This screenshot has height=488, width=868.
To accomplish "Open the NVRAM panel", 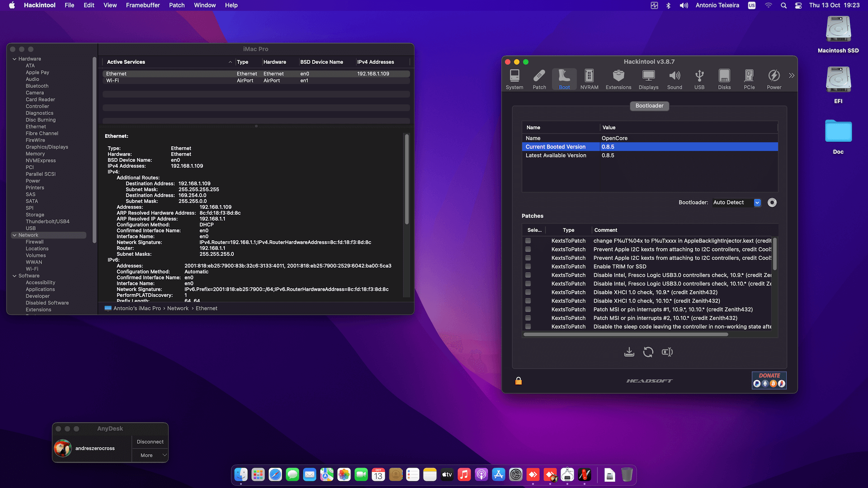I will tap(589, 78).
